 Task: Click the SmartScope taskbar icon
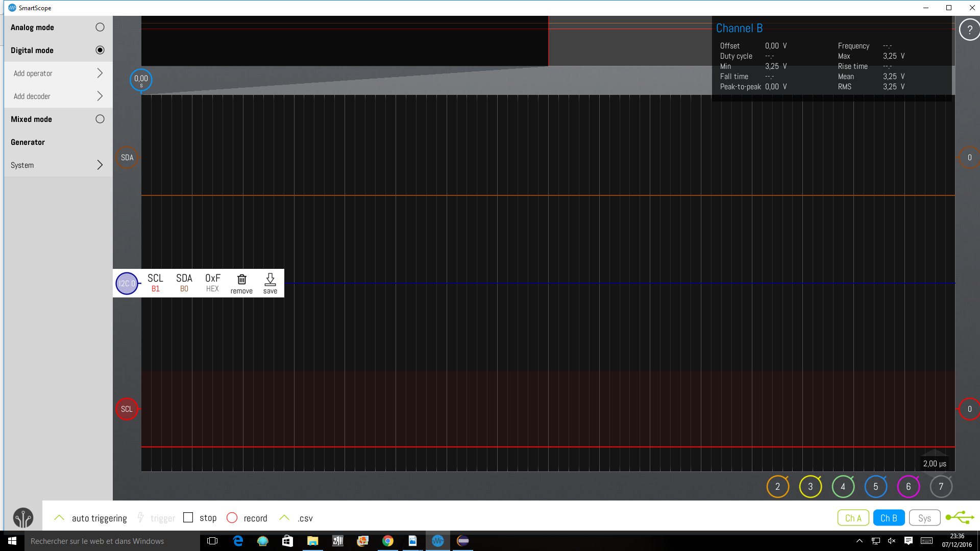[438, 541]
